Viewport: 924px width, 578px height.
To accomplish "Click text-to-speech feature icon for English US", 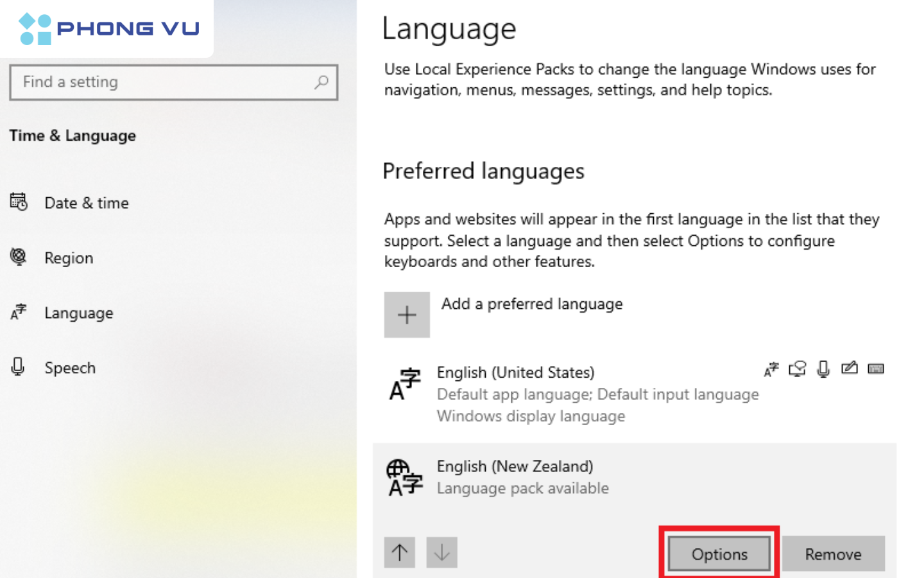I will point(798,369).
